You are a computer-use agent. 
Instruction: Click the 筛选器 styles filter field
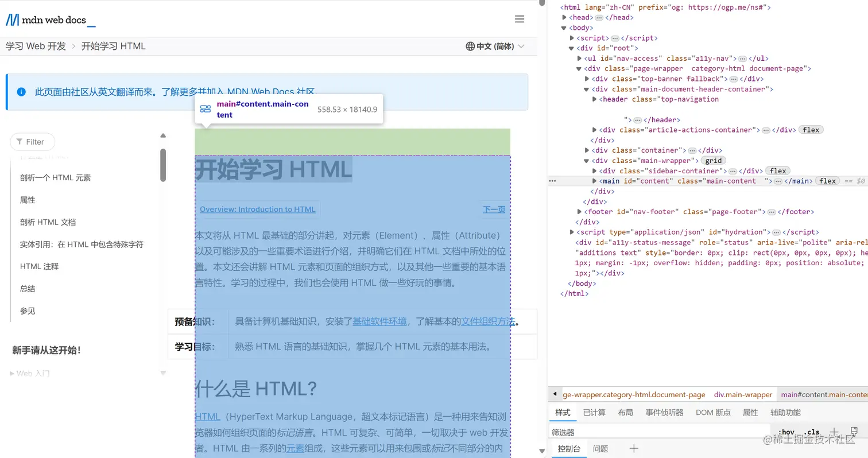click(x=659, y=432)
